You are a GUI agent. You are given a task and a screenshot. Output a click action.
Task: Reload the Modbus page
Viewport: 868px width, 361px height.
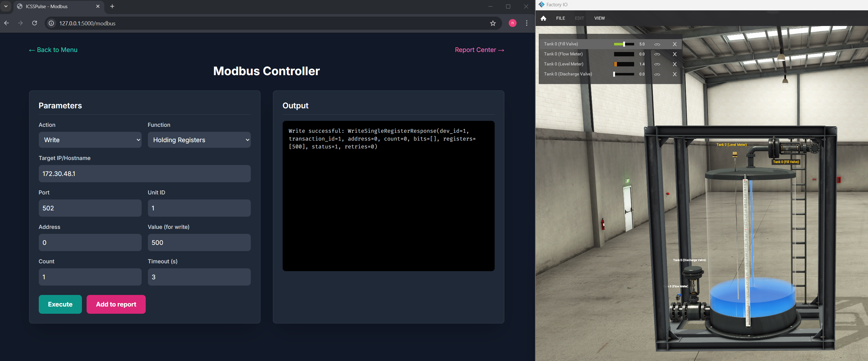[x=34, y=23]
